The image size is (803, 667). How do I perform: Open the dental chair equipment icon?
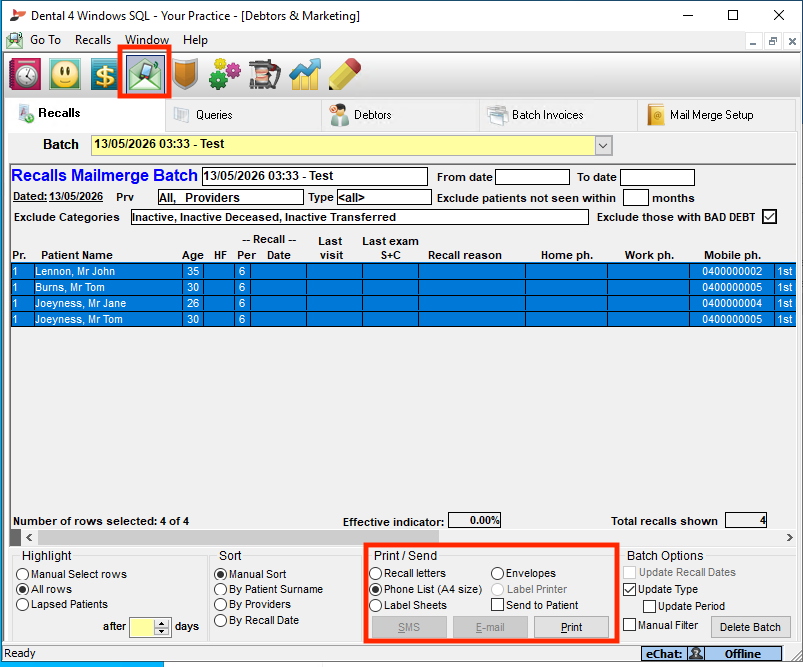point(264,74)
